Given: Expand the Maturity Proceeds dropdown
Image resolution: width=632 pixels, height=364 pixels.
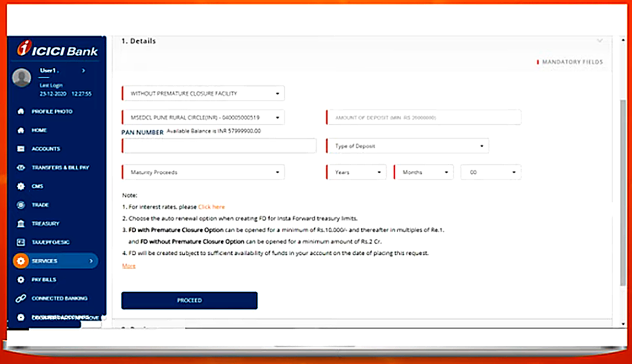Looking at the screenshot, I should tap(203, 172).
